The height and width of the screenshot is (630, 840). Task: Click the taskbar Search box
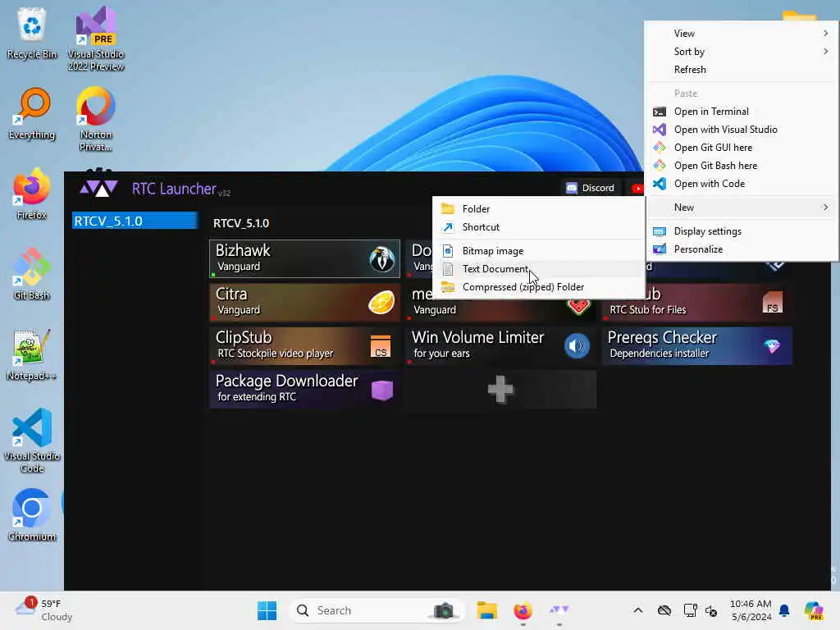coord(377,610)
